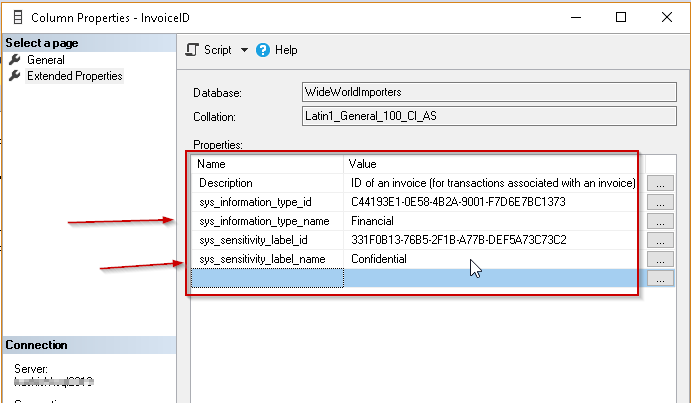The width and height of the screenshot is (691, 403).
Task: Click the empty Name cell in new row
Action: [x=267, y=279]
